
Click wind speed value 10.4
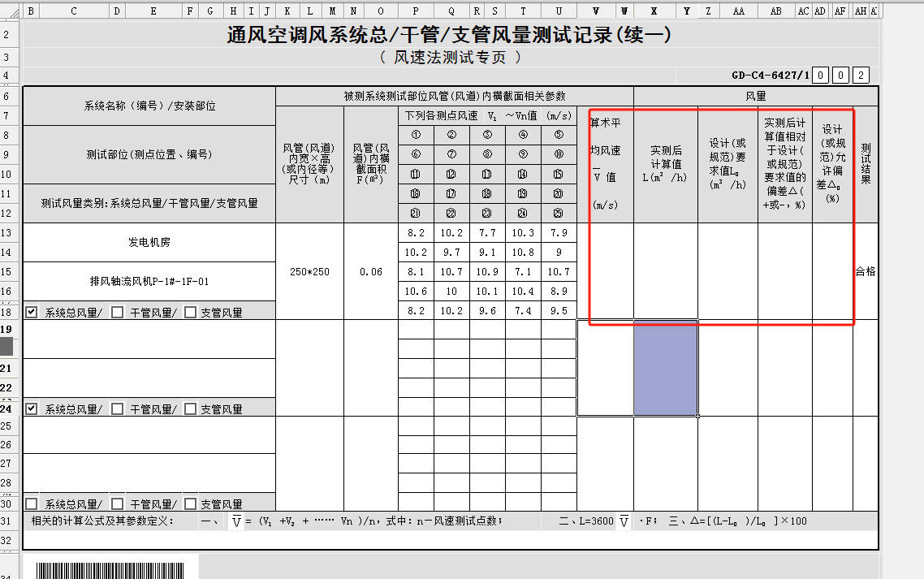[x=523, y=291]
